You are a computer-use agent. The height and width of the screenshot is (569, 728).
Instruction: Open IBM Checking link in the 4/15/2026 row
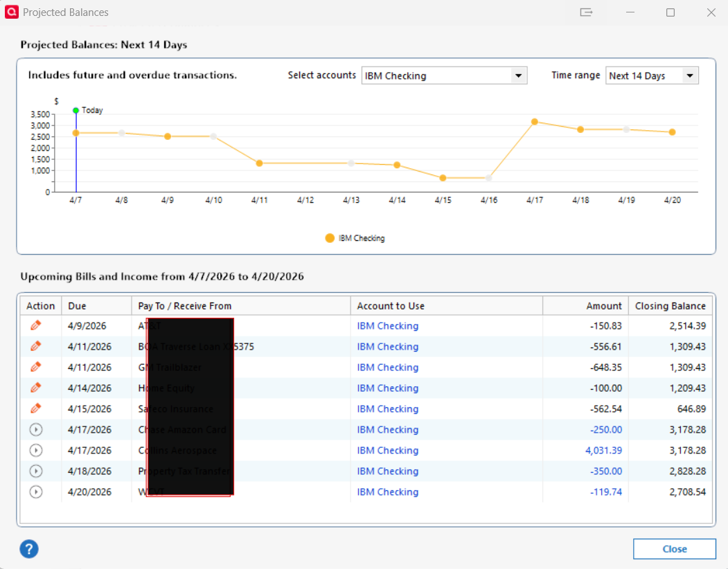point(388,409)
